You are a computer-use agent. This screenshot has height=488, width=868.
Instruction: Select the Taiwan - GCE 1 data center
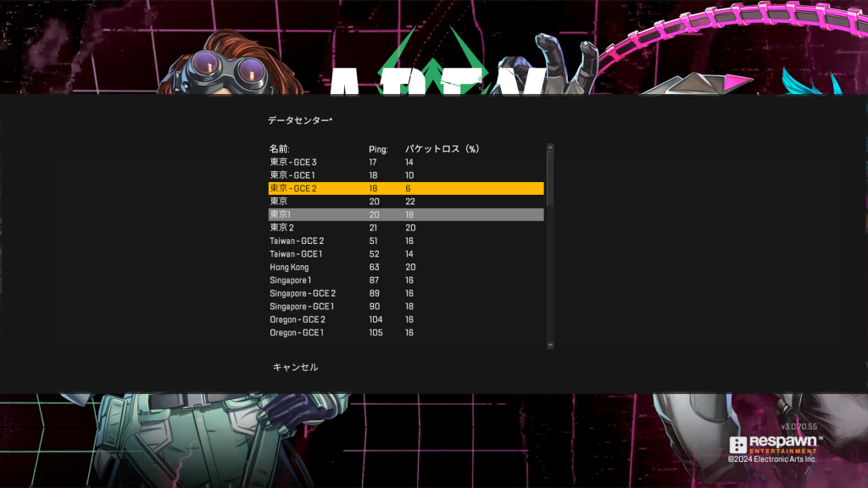[x=296, y=254]
